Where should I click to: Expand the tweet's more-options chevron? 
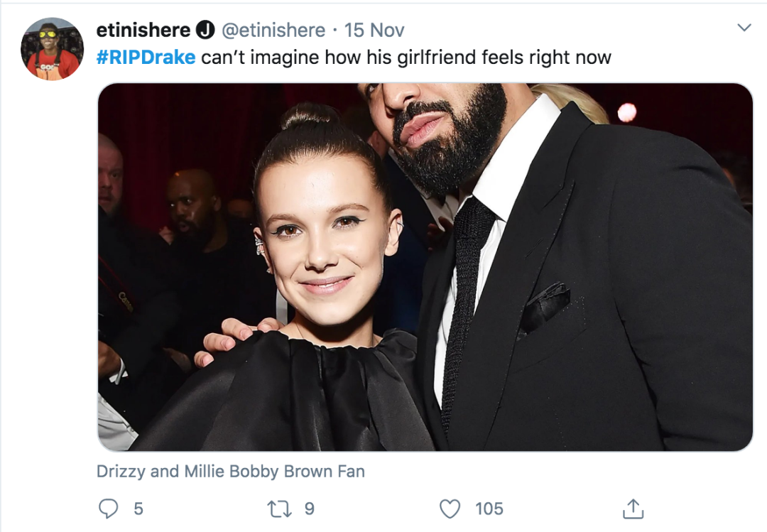[744, 28]
